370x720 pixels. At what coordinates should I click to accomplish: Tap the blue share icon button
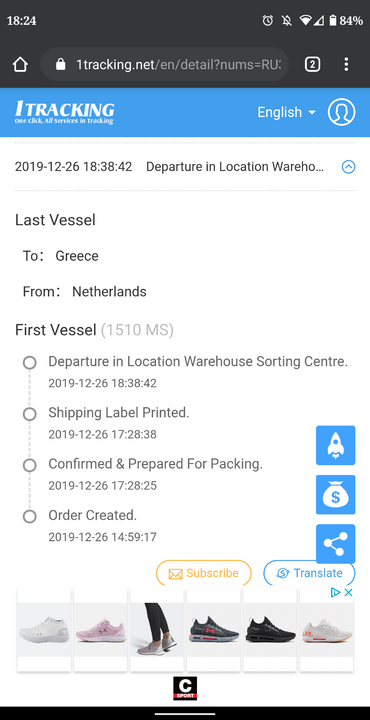click(x=336, y=544)
